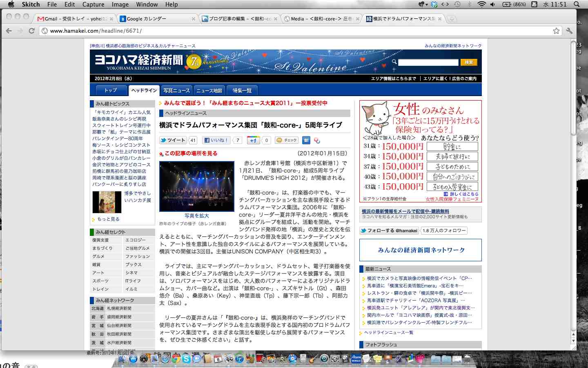Click the mixi チェック button
588x368 pixels.
coord(287,140)
